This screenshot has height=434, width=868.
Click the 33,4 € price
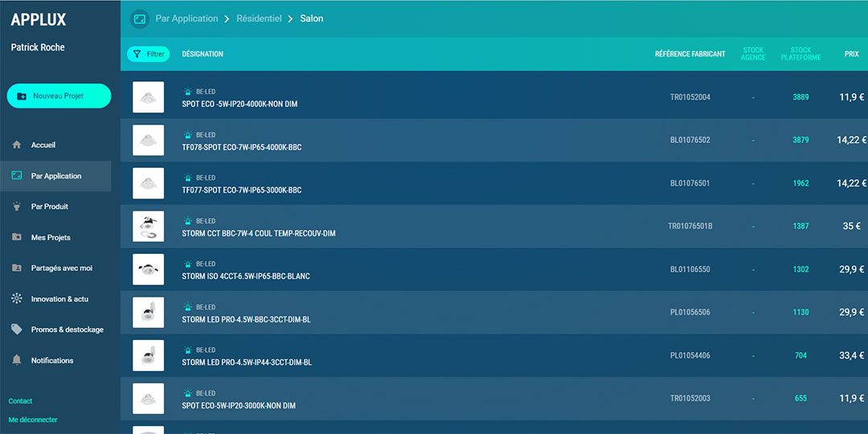[851, 355]
